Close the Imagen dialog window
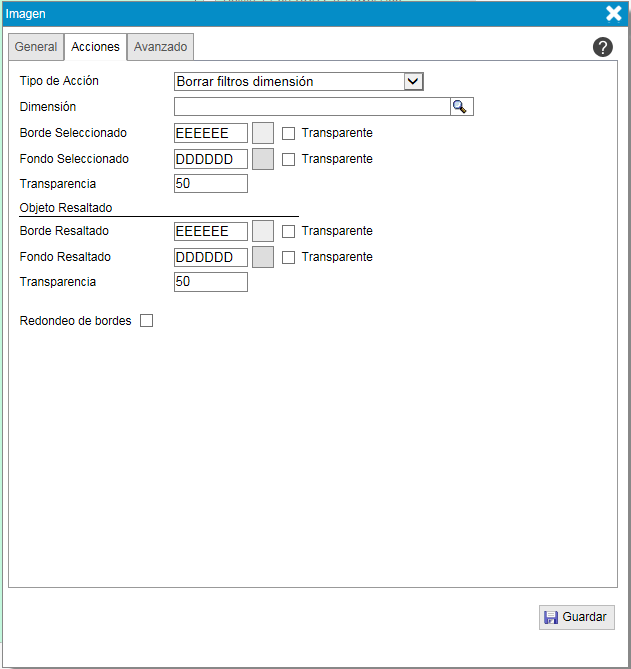Screen dimensions: 631x669 pyautogui.click(x=614, y=13)
